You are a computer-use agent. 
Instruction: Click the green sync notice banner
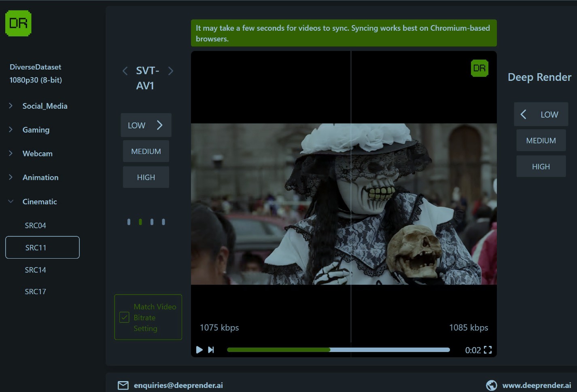pyautogui.click(x=344, y=33)
